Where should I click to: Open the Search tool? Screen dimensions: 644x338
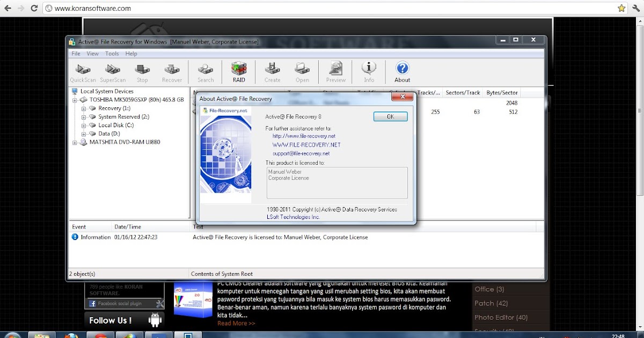[x=206, y=73]
